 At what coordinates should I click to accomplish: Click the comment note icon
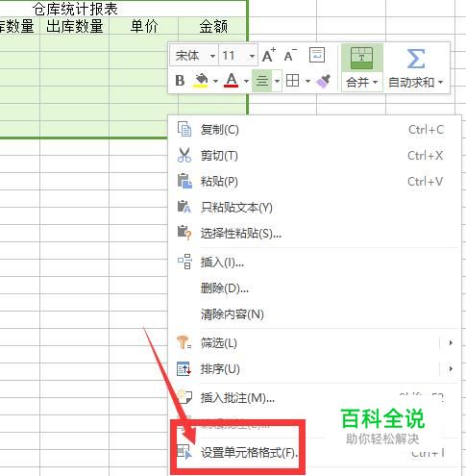tap(184, 397)
